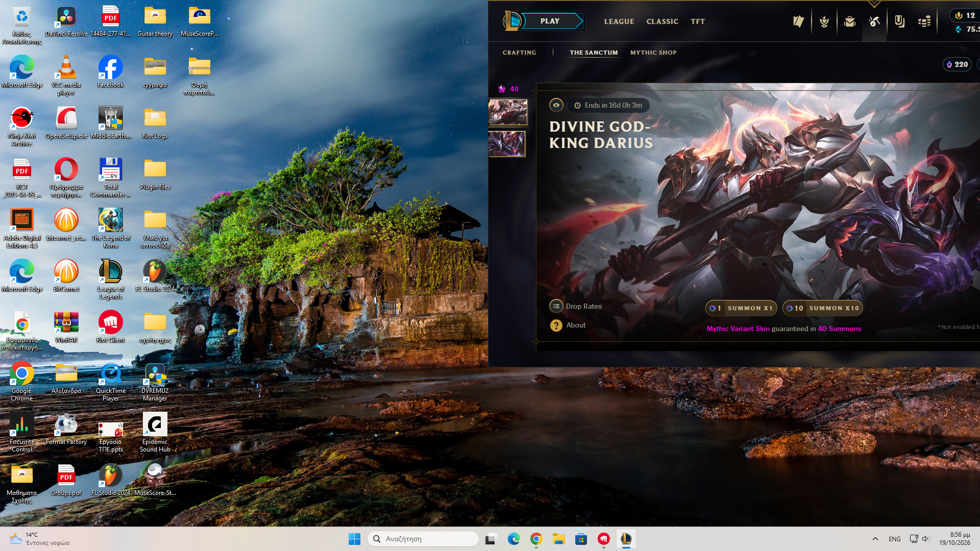Open the clipboard icon beside the Loot icon
Viewport: 980px width, 551px height.
click(x=899, y=21)
